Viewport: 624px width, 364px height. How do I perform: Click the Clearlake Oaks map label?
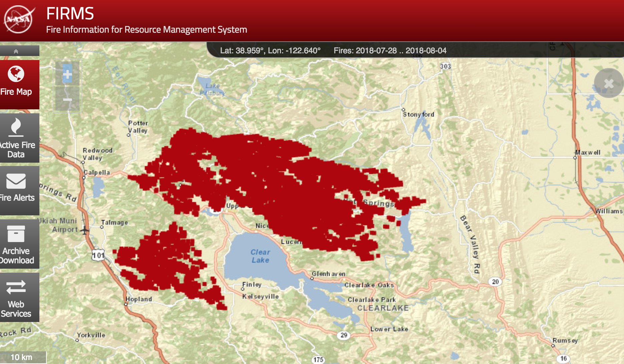(x=369, y=285)
